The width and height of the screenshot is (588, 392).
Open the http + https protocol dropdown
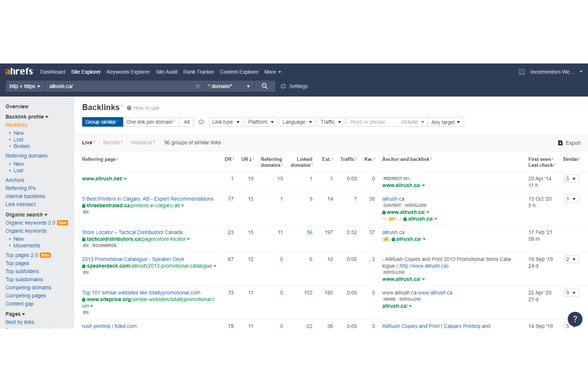tap(25, 86)
